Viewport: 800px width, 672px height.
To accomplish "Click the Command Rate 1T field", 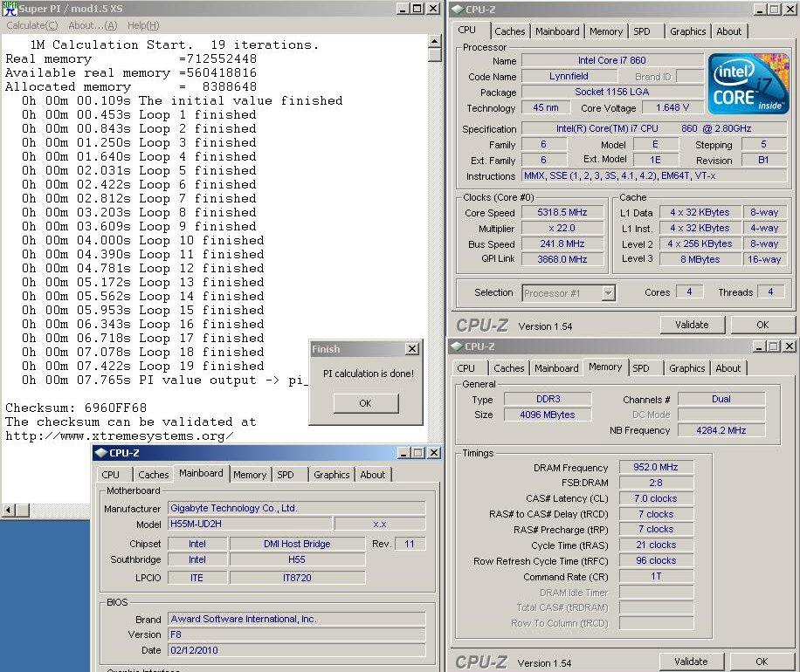I will (x=656, y=576).
